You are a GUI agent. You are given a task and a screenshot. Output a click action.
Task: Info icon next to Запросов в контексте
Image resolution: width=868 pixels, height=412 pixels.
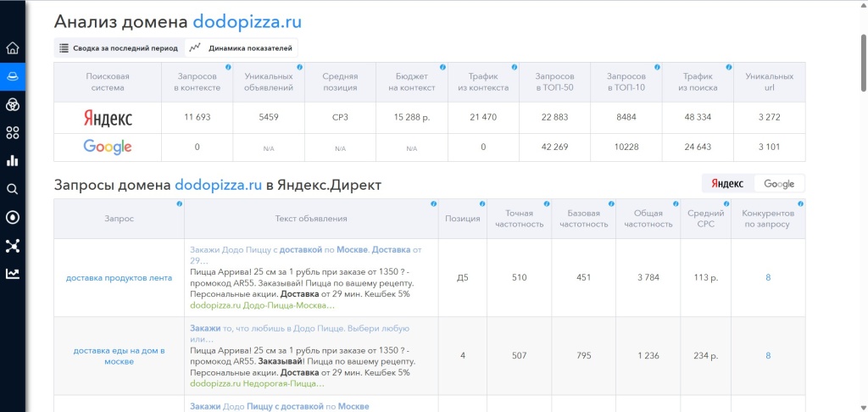pyautogui.click(x=228, y=67)
